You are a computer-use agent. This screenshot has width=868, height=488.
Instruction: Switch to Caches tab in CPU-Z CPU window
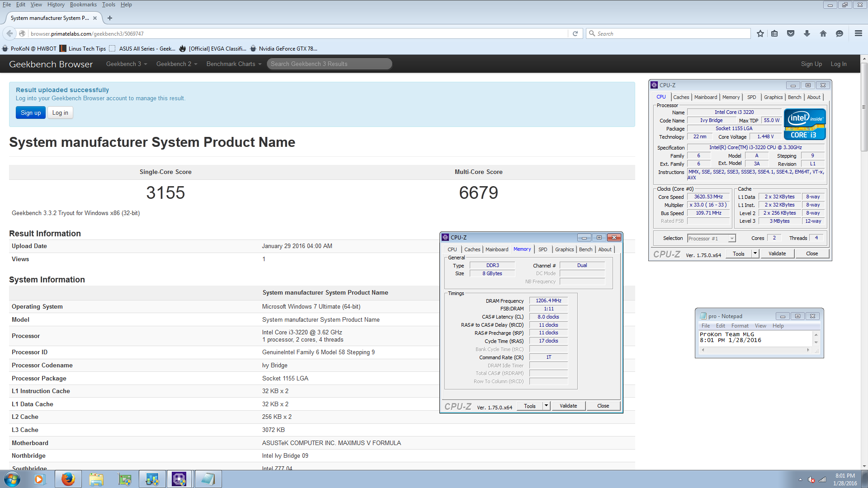coord(681,97)
